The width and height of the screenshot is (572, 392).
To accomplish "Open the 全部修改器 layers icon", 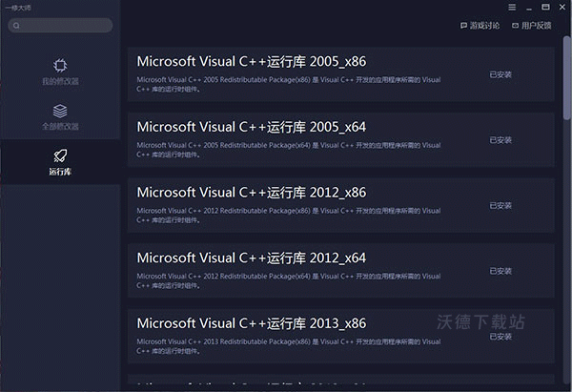I will [x=60, y=111].
